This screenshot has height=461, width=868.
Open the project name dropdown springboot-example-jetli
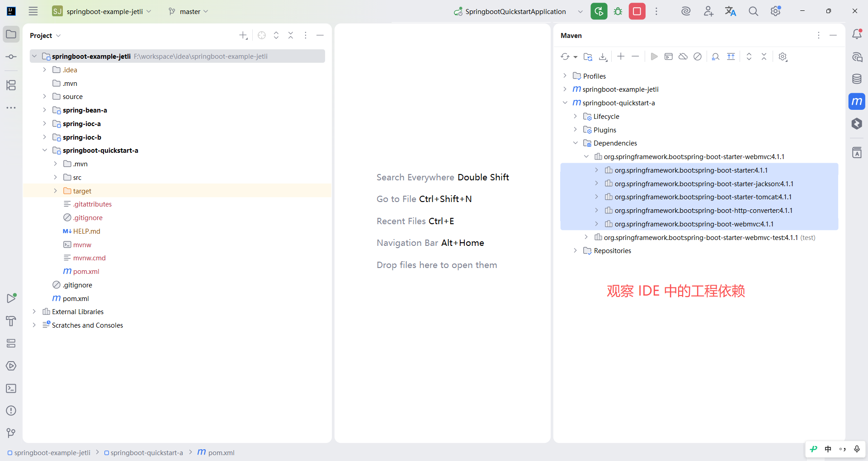tap(102, 11)
